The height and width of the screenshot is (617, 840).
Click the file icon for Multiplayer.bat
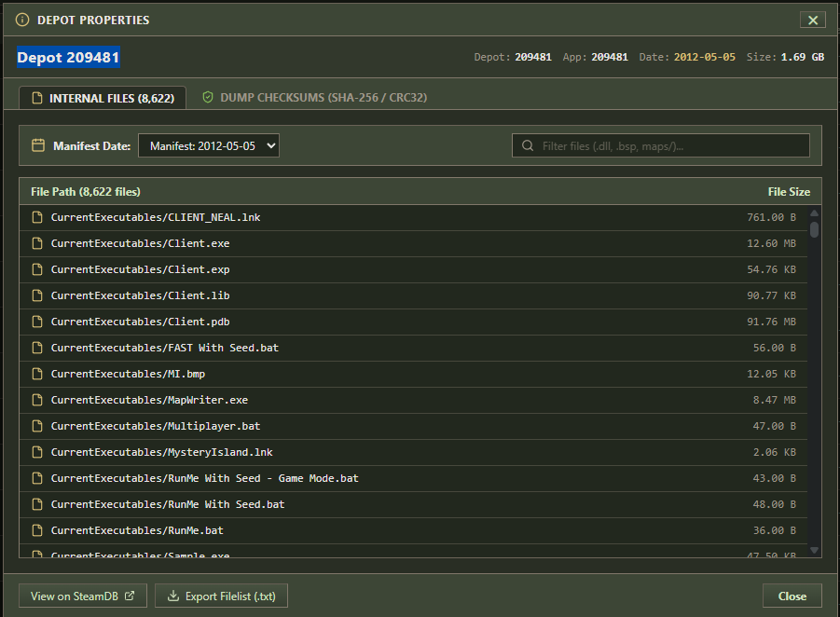tap(37, 426)
